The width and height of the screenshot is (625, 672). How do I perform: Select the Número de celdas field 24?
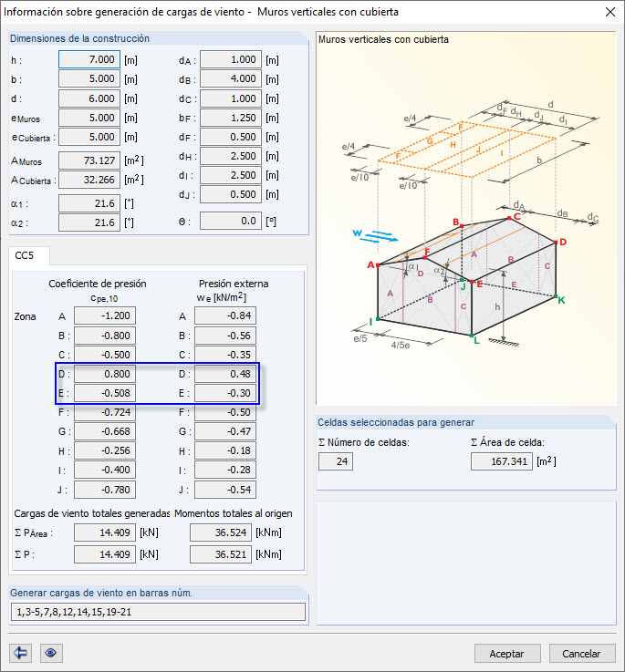pyautogui.click(x=336, y=461)
